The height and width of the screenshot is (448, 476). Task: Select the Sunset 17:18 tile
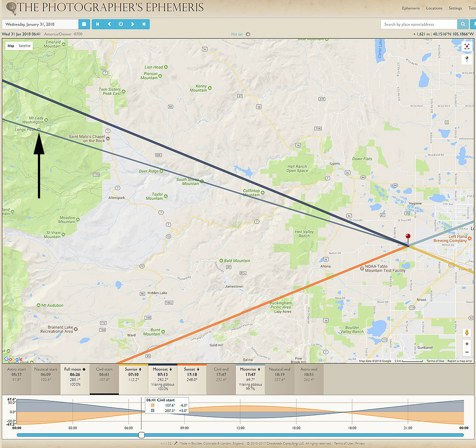coord(192,379)
